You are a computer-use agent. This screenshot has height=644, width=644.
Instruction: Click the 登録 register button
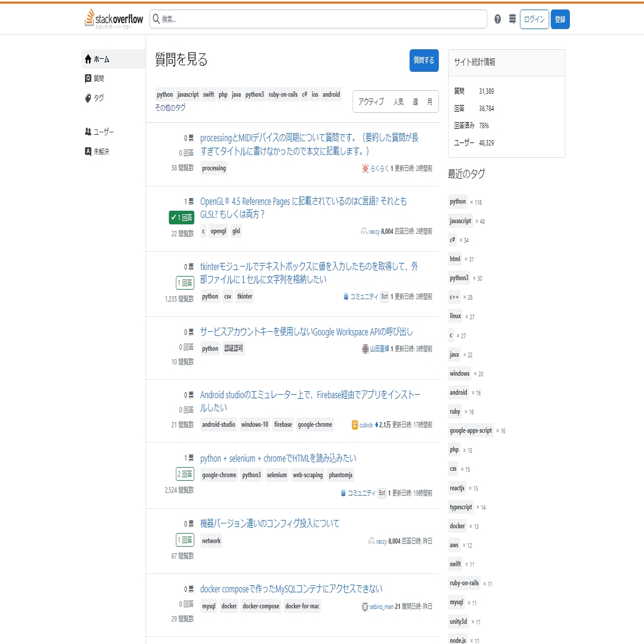[560, 20]
